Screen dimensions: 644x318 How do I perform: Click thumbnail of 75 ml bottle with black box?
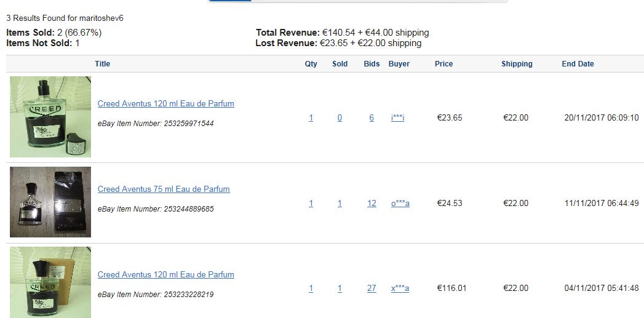point(50,202)
